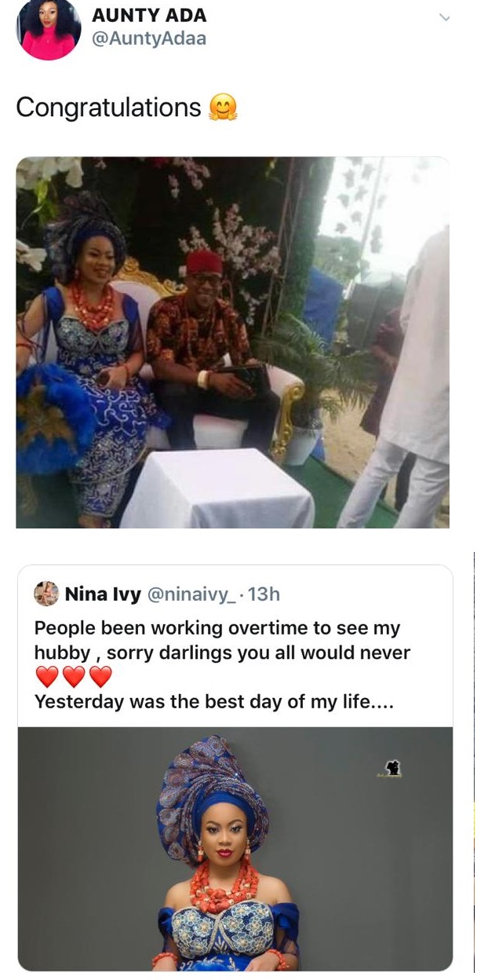Click the last red heart emoji

100,677
